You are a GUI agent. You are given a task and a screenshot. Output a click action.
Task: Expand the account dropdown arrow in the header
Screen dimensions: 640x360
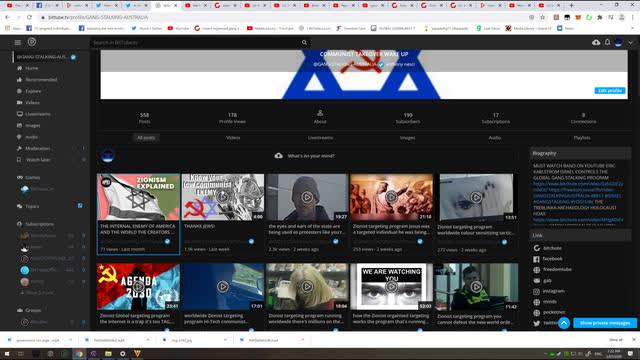631,42
